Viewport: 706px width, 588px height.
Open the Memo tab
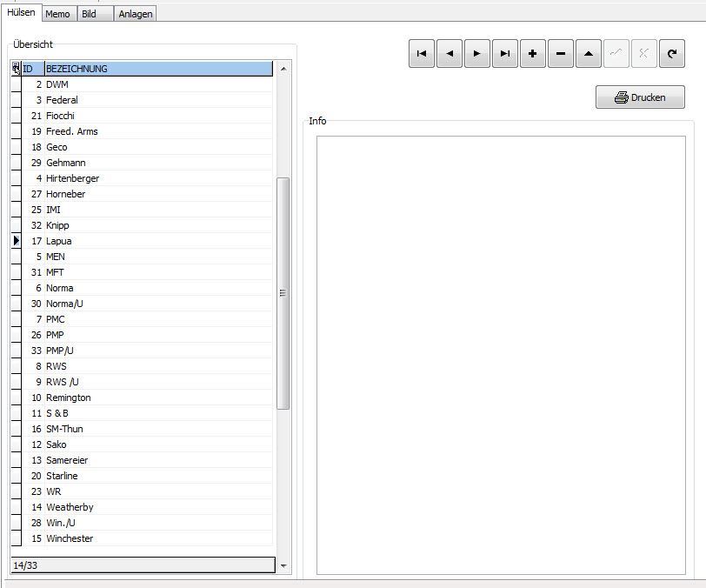(x=57, y=14)
